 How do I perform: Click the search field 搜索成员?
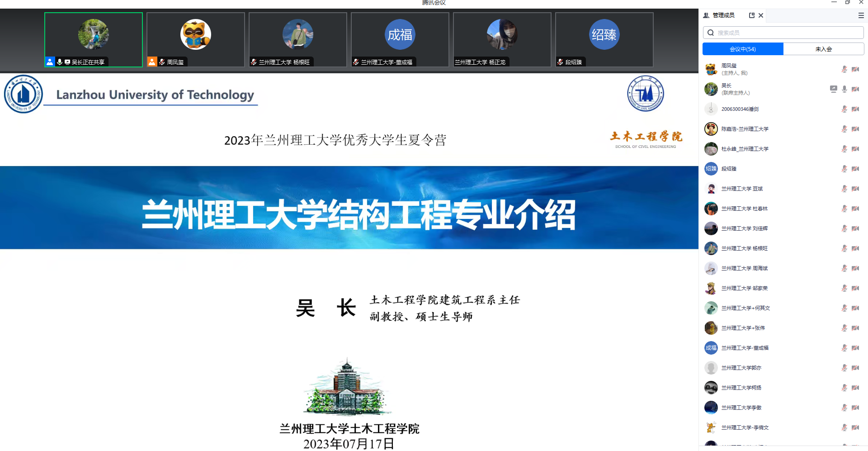[x=787, y=33]
